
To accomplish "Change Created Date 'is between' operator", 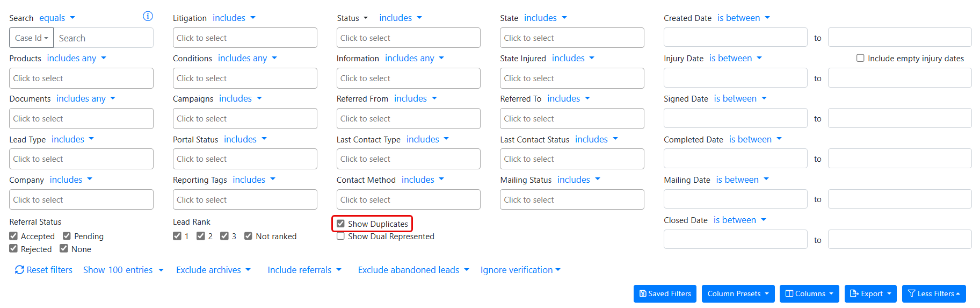I will pyautogui.click(x=743, y=18).
